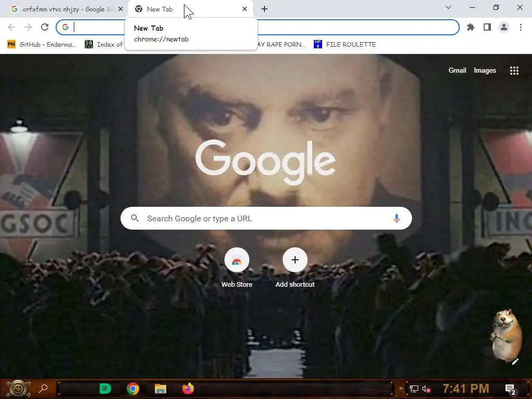Viewport: 532px width, 399px height.
Task: Click the Google icon in address bar
Action: point(65,27)
